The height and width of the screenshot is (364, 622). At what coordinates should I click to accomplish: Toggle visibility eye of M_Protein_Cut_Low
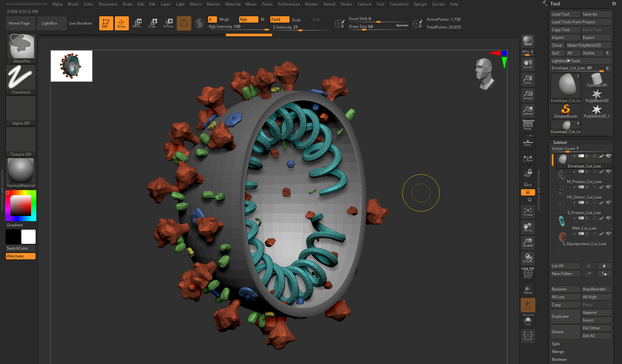608,171
